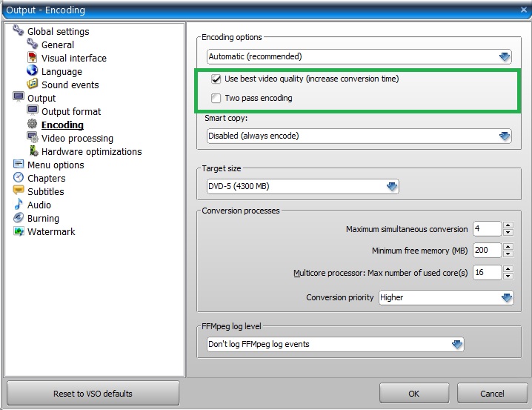The width and height of the screenshot is (532, 410).
Task: Open Watermark settings page
Action: pos(51,232)
